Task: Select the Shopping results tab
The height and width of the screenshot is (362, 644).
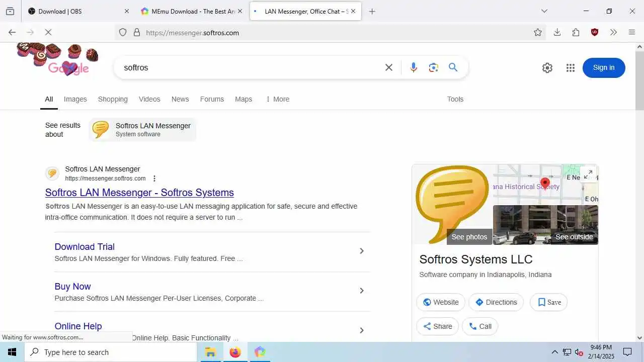Action: coord(113,99)
